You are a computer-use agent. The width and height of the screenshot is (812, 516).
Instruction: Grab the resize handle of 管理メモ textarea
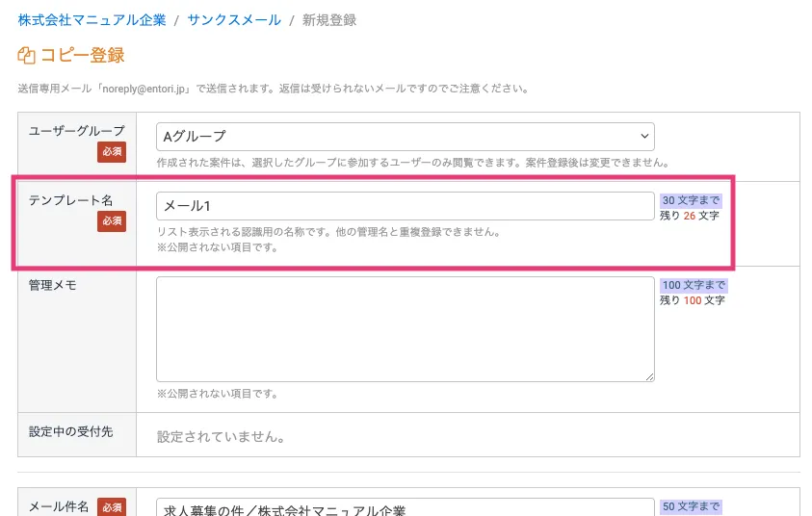pos(649,376)
